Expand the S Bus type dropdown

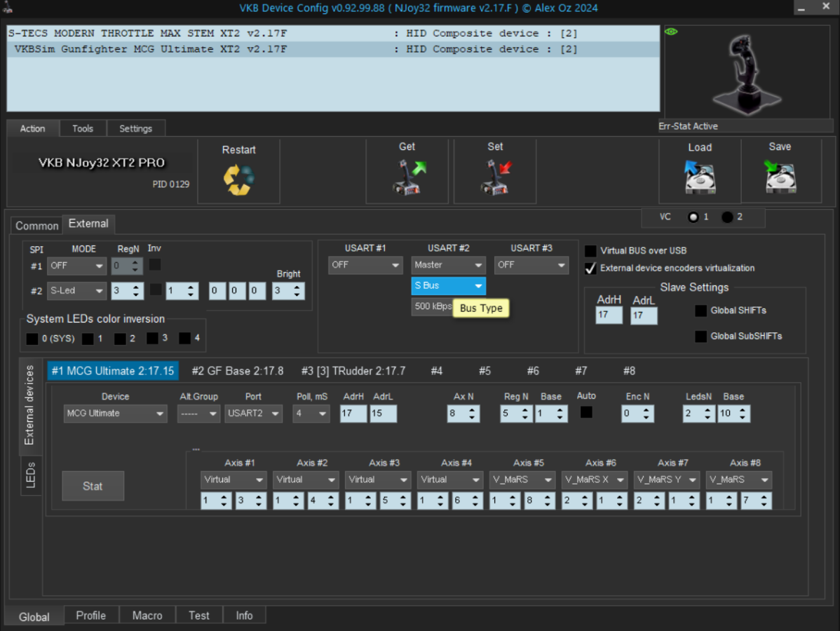pos(448,286)
